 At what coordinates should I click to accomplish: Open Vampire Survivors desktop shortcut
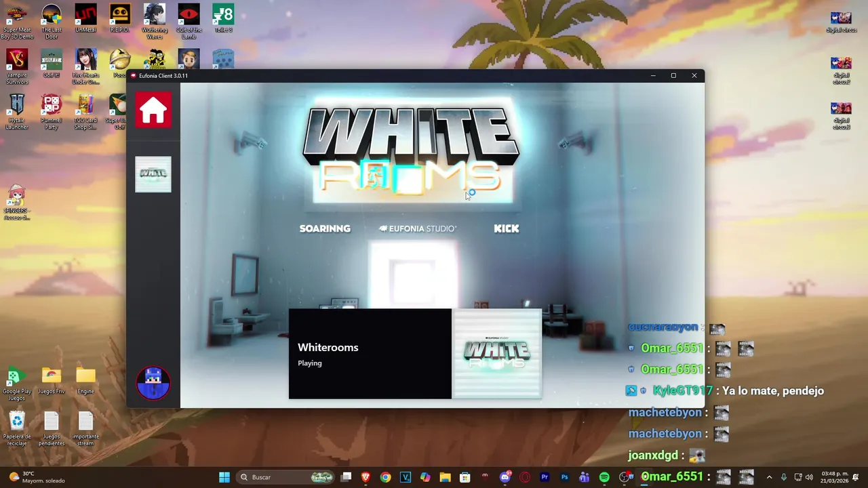coord(17,67)
